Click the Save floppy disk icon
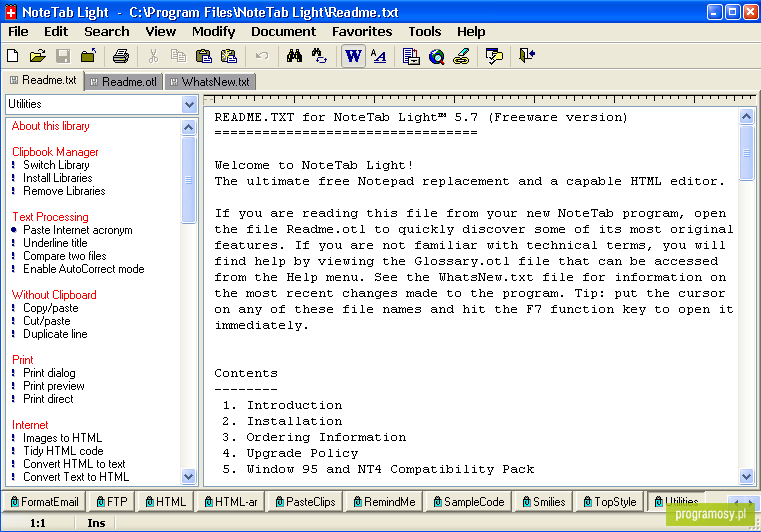Image resolution: width=761 pixels, height=532 pixels. (x=63, y=56)
